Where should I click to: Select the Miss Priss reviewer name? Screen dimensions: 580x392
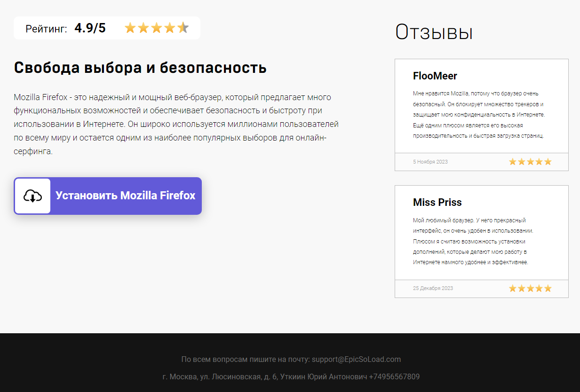(437, 203)
